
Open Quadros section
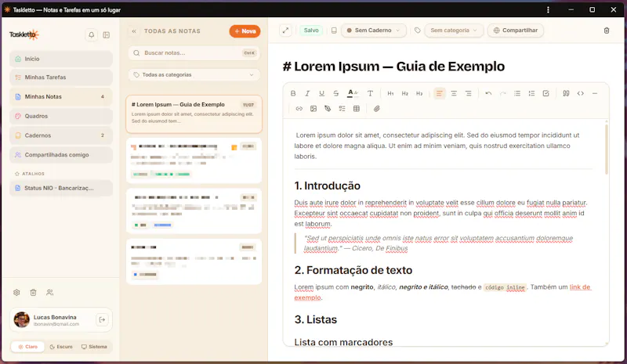[x=61, y=117]
